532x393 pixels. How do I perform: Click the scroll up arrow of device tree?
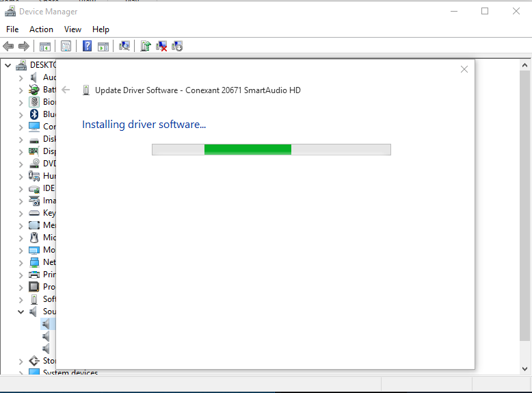click(524, 65)
